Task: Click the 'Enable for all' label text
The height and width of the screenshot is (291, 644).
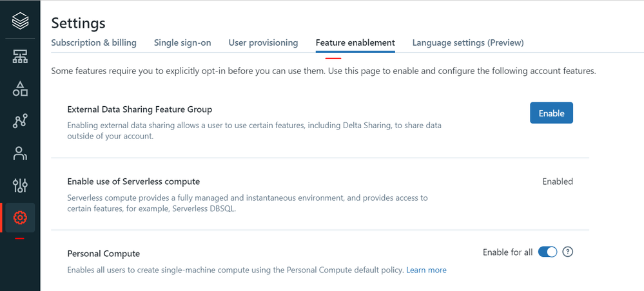Action: tap(507, 252)
